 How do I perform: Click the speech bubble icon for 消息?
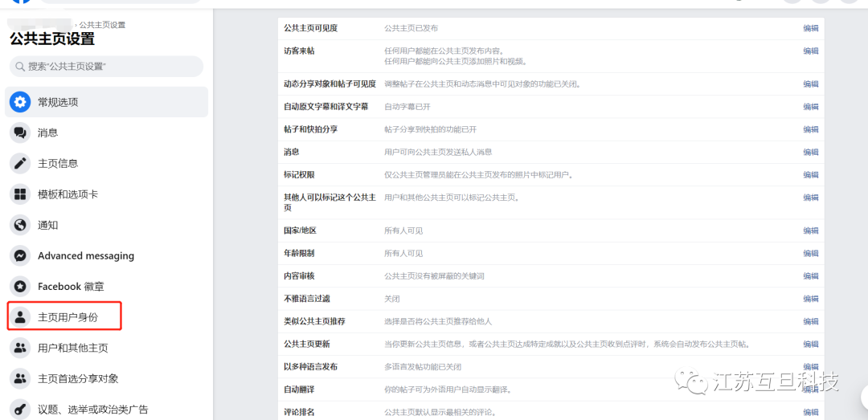click(20, 133)
